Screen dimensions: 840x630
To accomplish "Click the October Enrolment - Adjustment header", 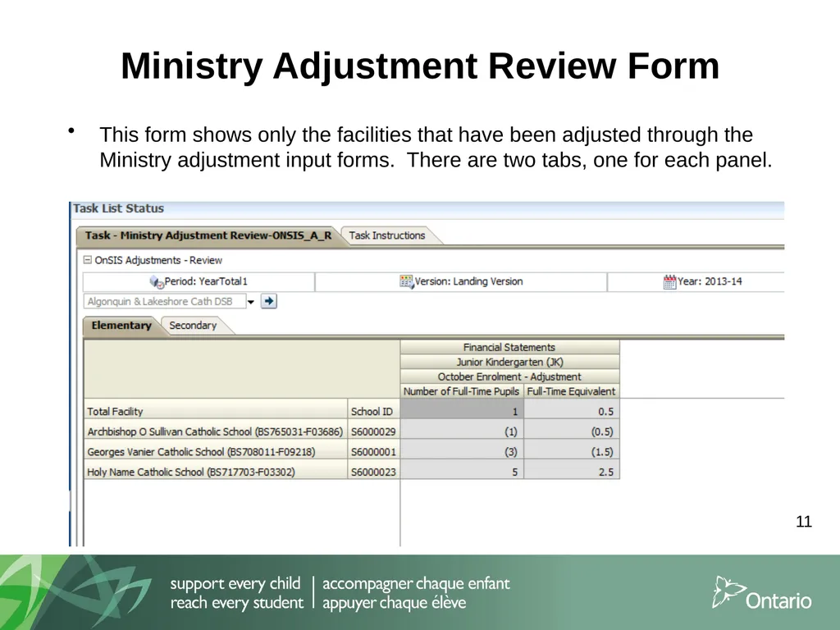I will pos(509,377).
